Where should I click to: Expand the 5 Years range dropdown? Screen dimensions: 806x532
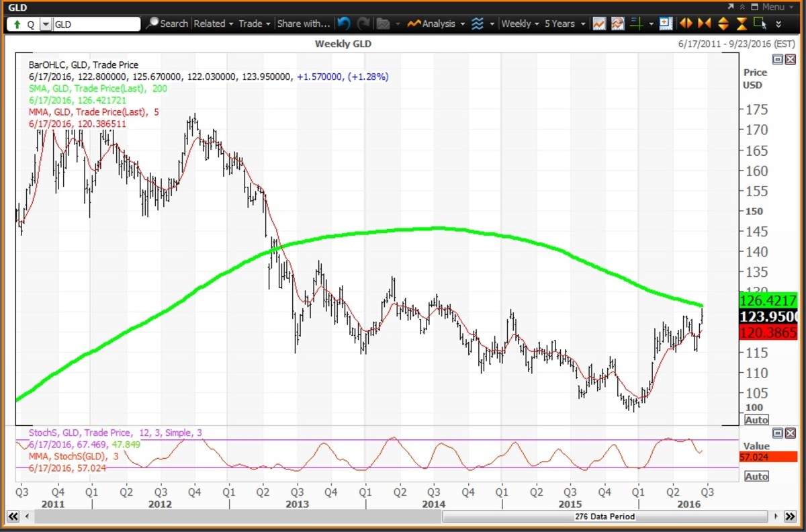(x=564, y=24)
